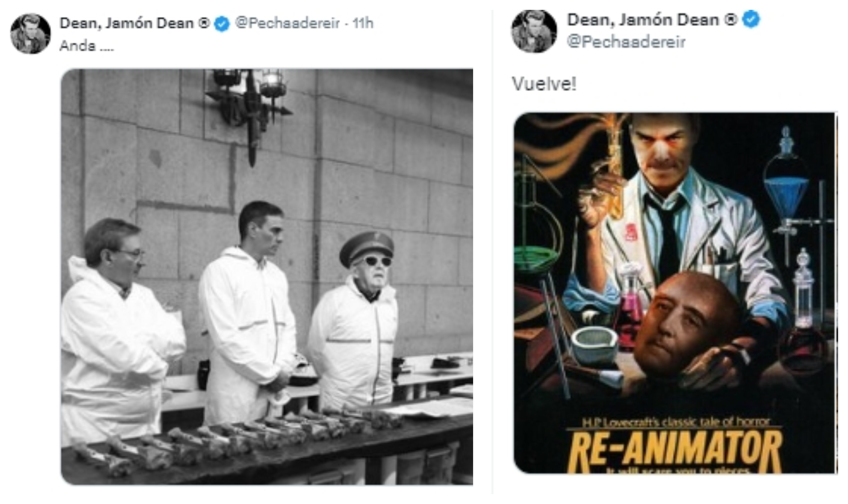Click the ® symbol in the left tweet's name

point(204,23)
